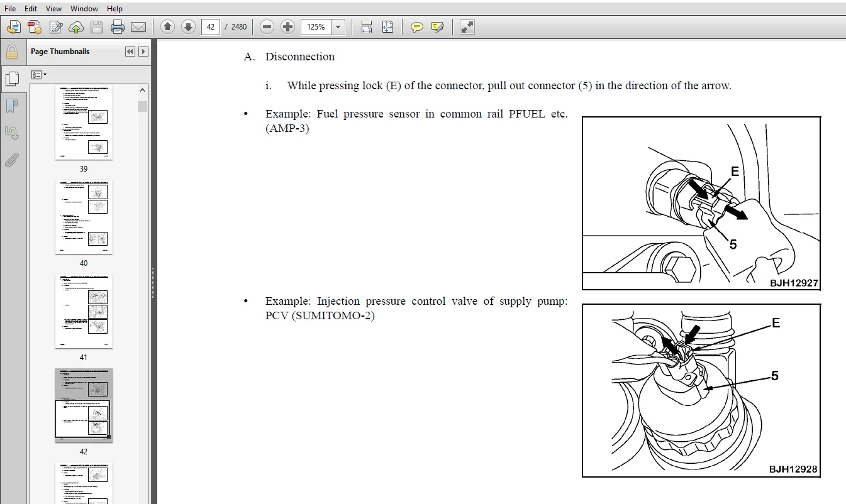Click the thumbnail panel scroll thumb
This screenshot has width=846, height=504.
point(143,106)
